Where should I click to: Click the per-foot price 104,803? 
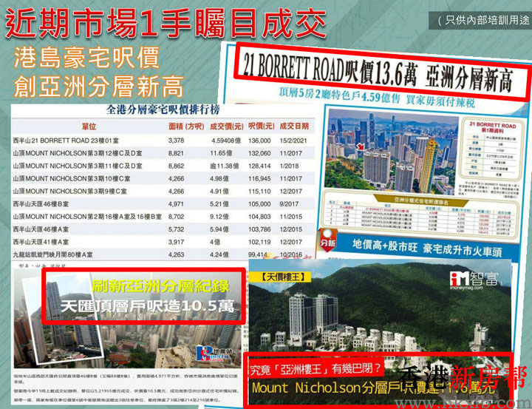[x=259, y=217]
